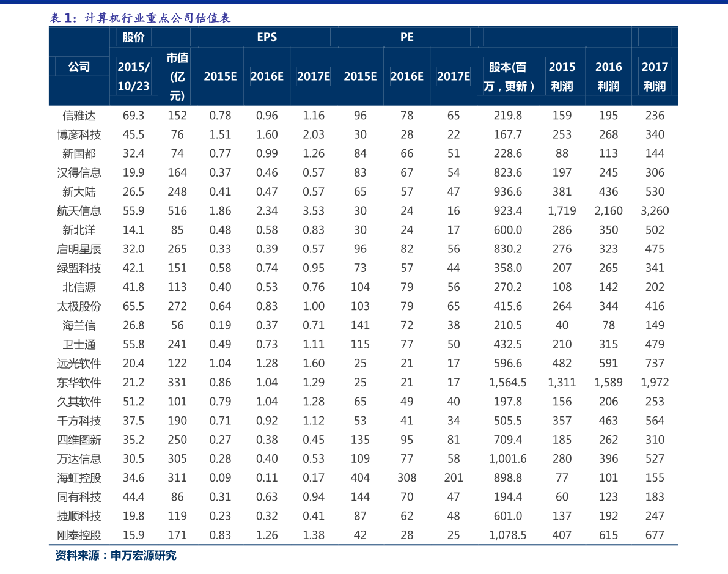Screen dimensions: 728x574
Task: Click the 2015 利润 column header
Action: [x=562, y=76]
